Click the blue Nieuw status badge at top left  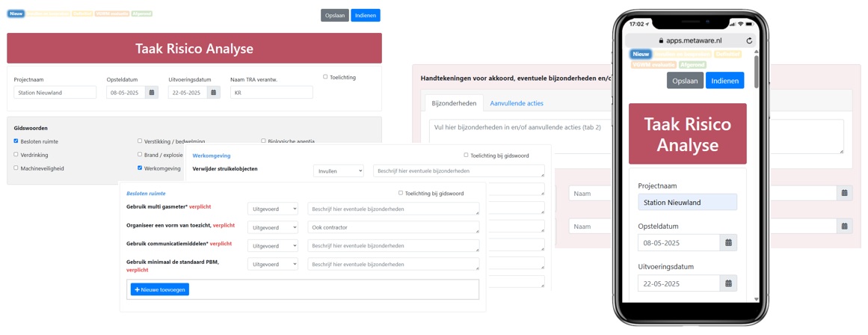tap(16, 13)
